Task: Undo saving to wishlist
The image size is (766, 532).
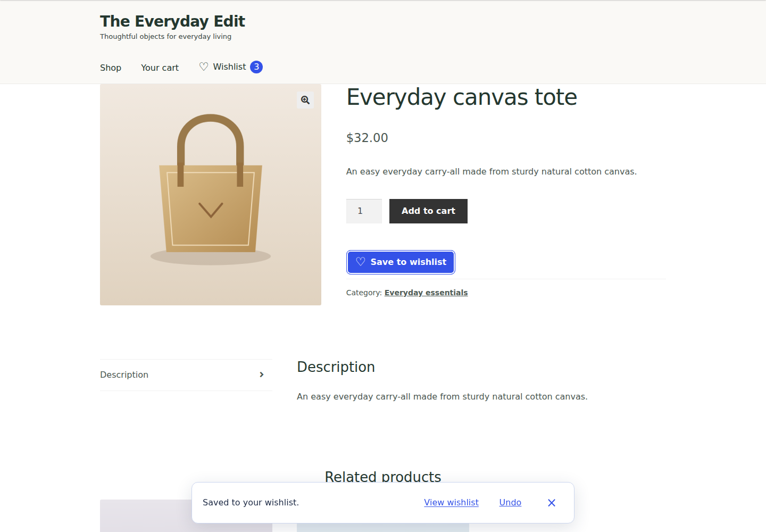Action: [510, 502]
